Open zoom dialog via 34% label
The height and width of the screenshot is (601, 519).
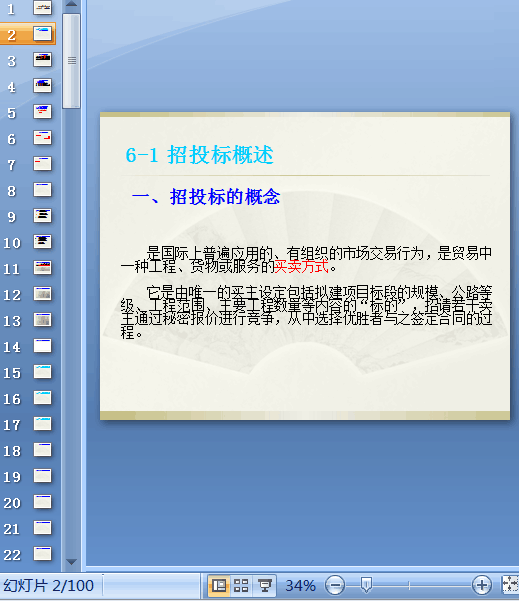pos(301,585)
